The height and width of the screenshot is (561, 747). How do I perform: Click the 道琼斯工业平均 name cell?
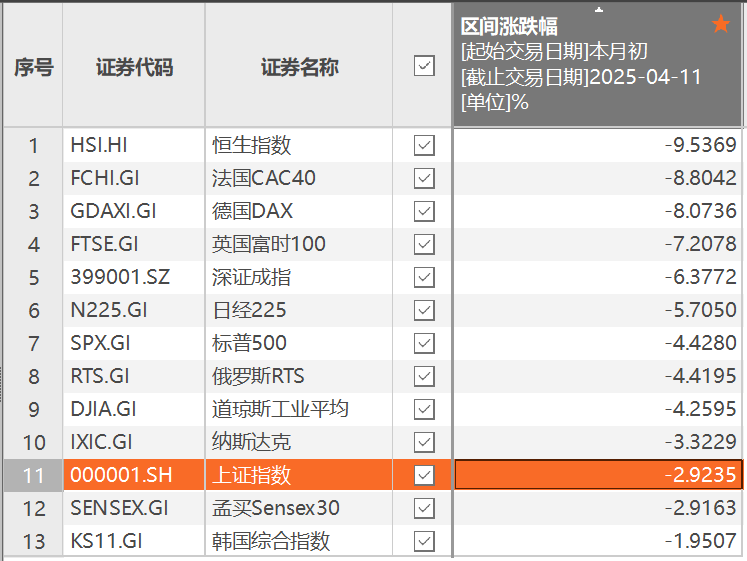point(299,409)
